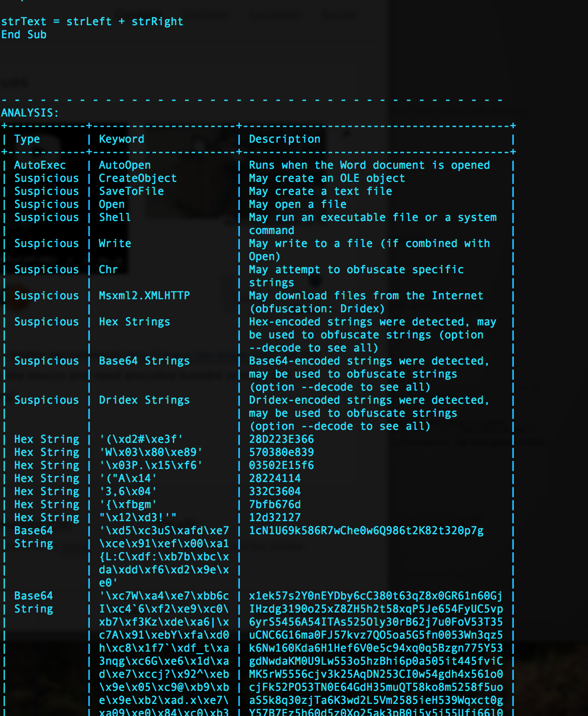Screen dimensions: 588x716
Task: Click the hex value '12d32127'
Action: pos(275,517)
